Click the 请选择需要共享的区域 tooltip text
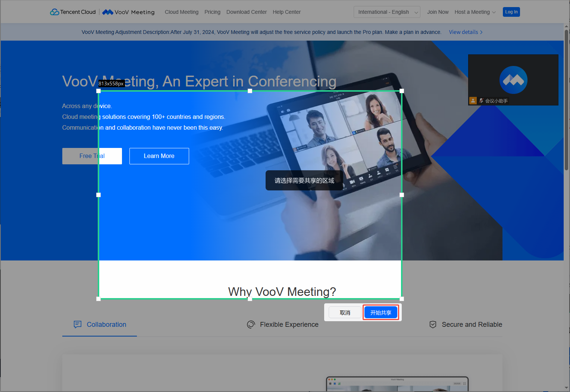The height and width of the screenshot is (392, 570). [x=304, y=181]
